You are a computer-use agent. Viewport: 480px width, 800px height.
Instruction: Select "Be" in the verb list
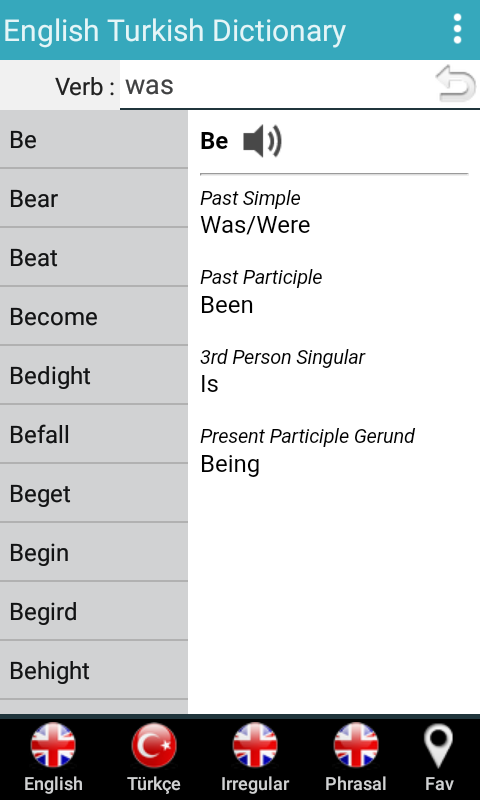(x=94, y=139)
